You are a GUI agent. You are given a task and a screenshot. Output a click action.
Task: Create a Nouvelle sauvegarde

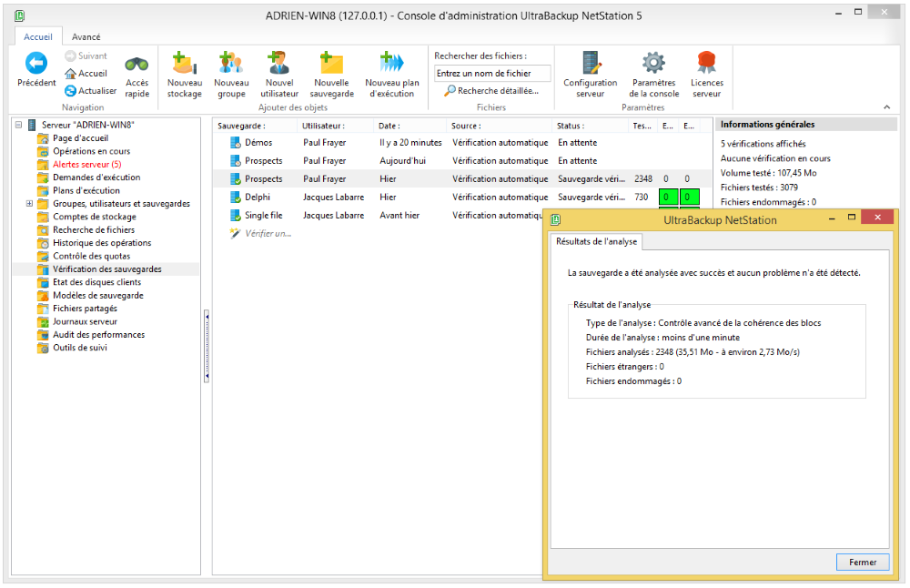[x=331, y=75]
